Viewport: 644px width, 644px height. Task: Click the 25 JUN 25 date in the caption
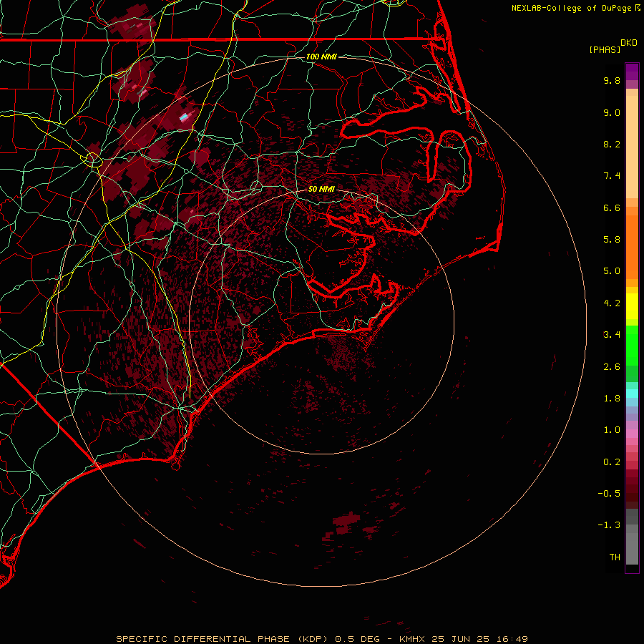point(459,639)
